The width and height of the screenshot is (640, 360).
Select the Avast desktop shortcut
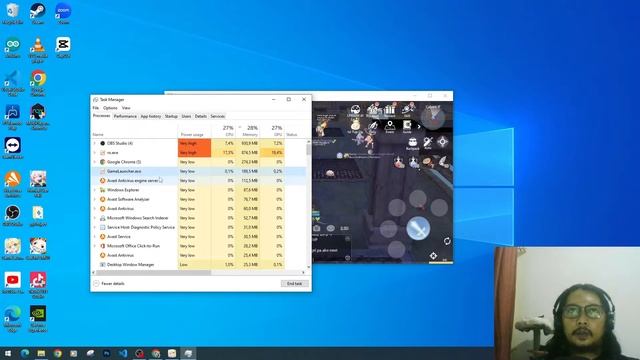tap(13, 184)
